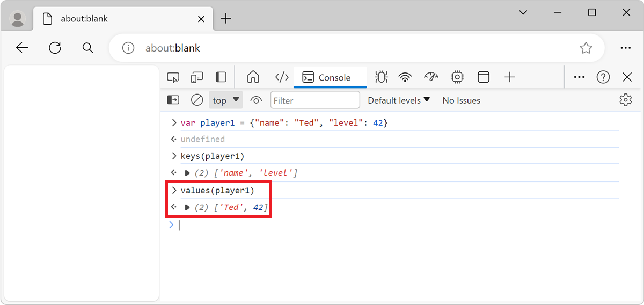This screenshot has width=644, height=305.
Task: Clear the console
Action: 197,100
